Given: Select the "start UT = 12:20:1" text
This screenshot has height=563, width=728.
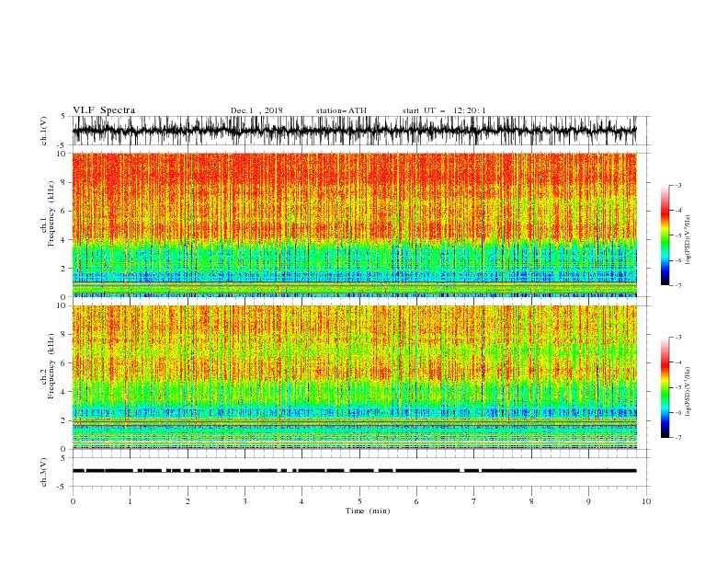Looking at the screenshot, I should click(444, 110).
